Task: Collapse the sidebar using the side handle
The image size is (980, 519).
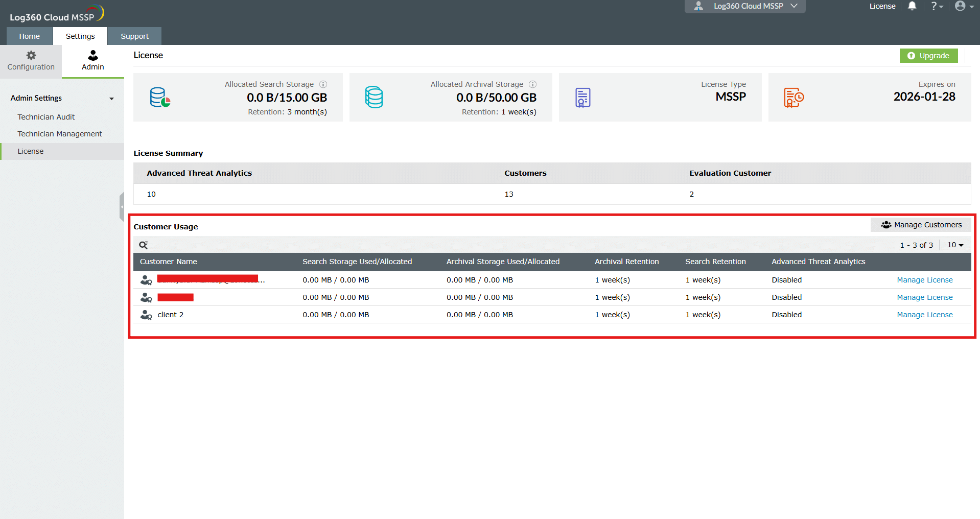Action: coord(122,207)
